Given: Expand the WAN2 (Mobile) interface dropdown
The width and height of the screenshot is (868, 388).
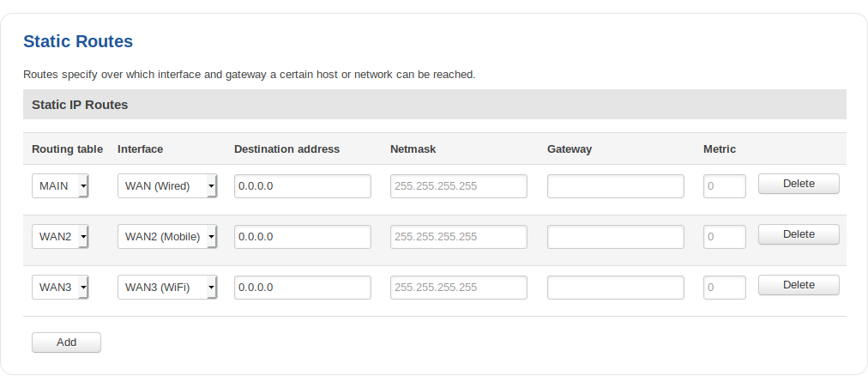Looking at the screenshot, I should tap(167, 237).
